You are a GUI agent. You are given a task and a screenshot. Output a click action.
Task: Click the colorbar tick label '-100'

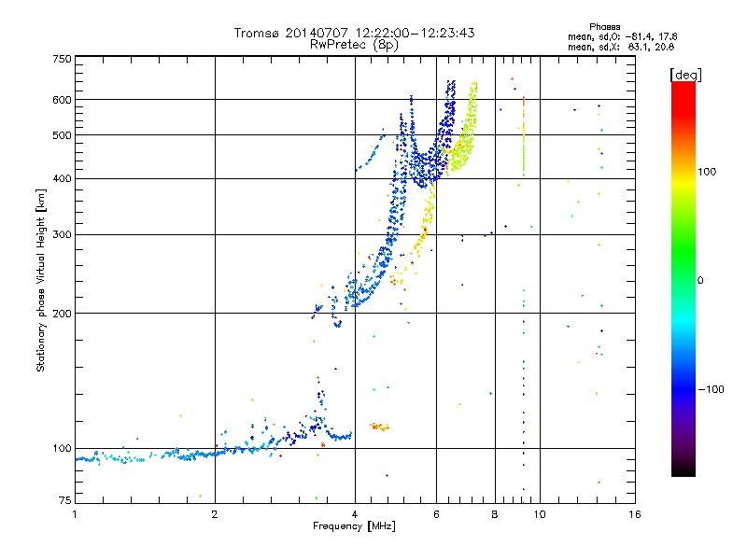pyautogui.click(x=711, y=389)
